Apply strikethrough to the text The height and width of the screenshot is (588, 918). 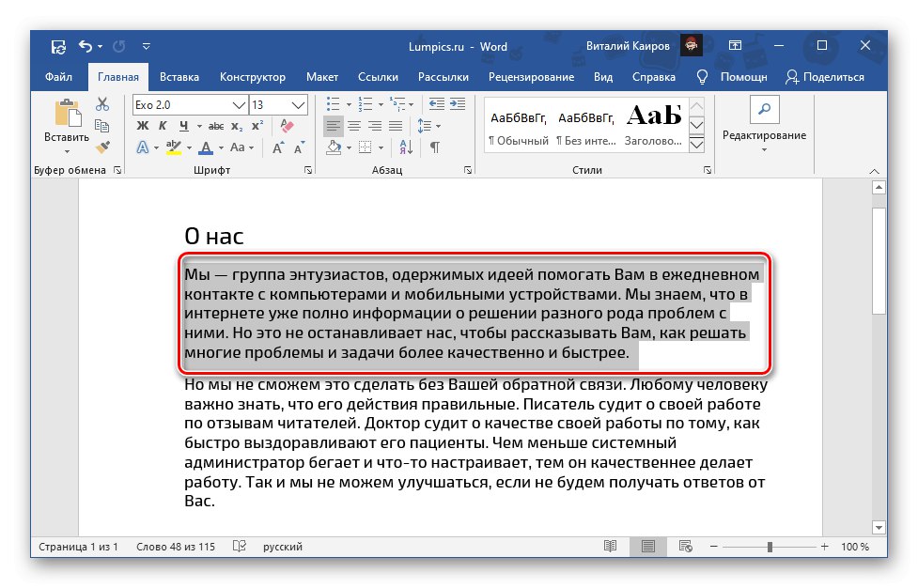pos(218,125)
